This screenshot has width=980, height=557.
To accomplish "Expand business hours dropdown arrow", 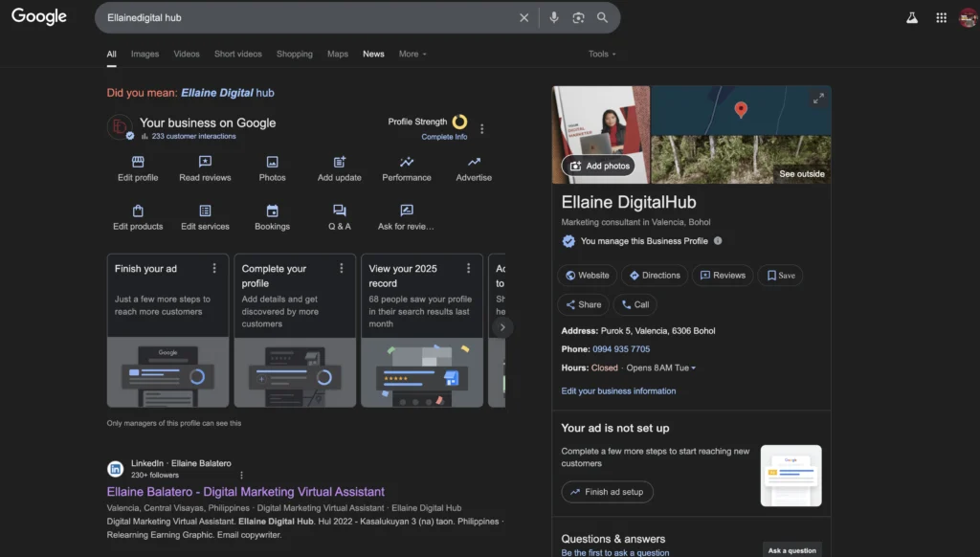I will click(693, 368).
